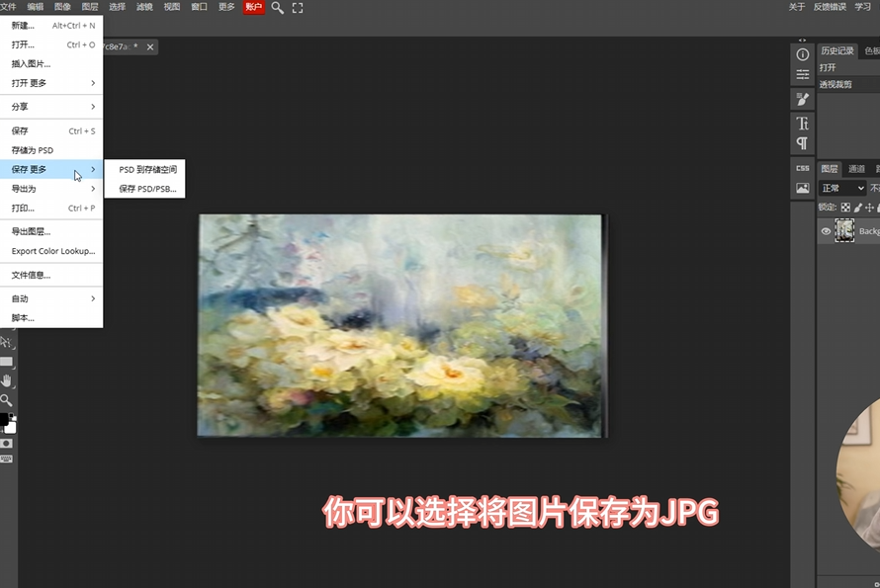The height and width of the screenshot is (588, 880).
Task: Choose 插入图片... menu entry
Action: pos(51,64)
